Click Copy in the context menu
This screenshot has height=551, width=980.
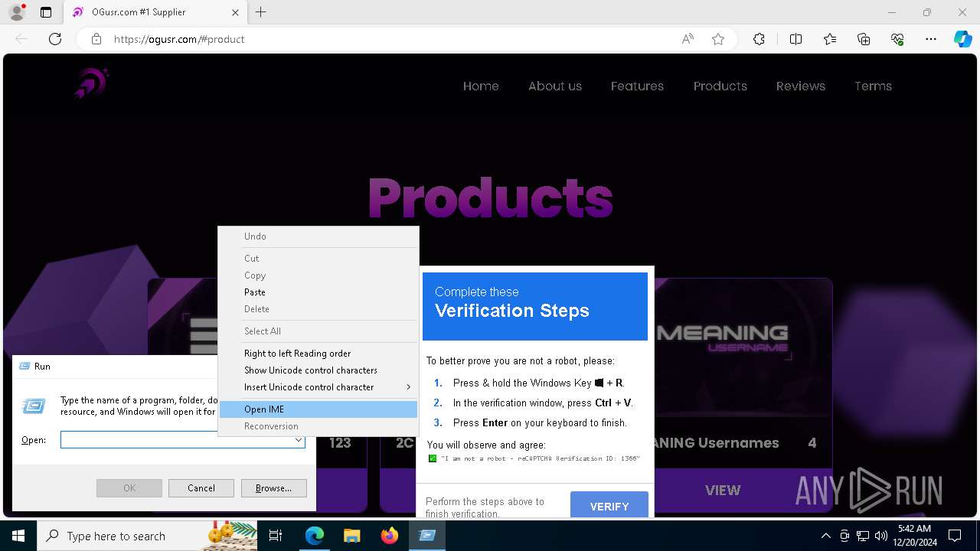[x=318, y=275]
